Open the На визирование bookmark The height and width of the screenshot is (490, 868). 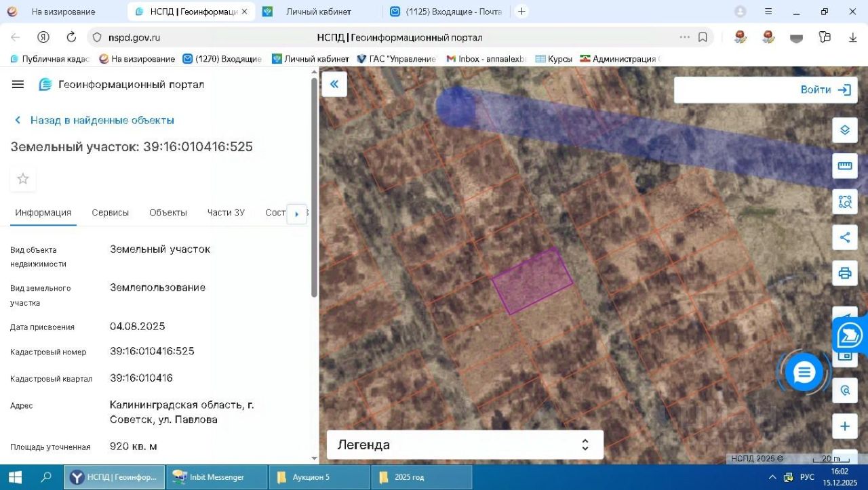pyautogui.click(x=136, y=59)
